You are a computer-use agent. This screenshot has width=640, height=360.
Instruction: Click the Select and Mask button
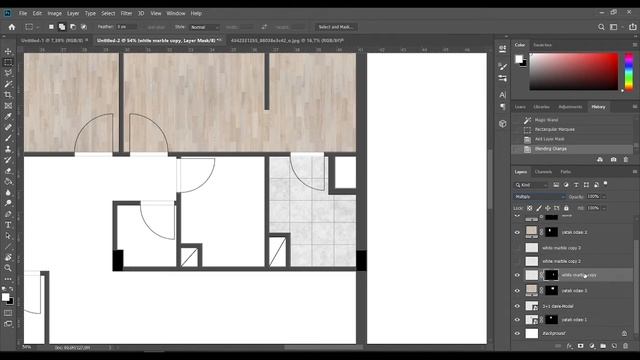(336, 27)
